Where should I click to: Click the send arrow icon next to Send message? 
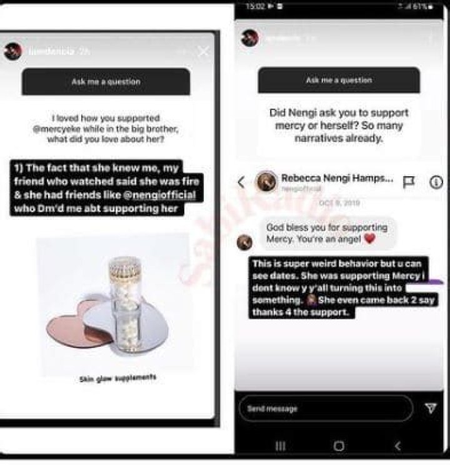point(431,408)
